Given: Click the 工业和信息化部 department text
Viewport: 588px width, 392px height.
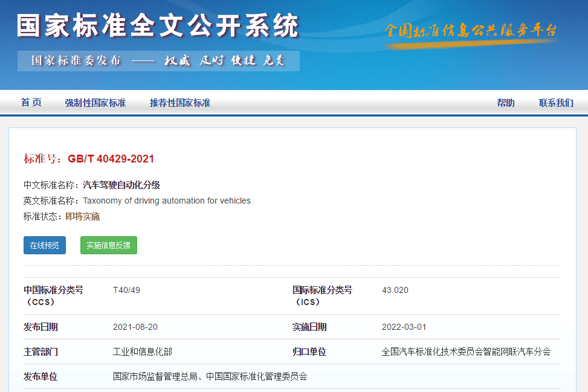Looking at the screenshot, I should (143, 352).
